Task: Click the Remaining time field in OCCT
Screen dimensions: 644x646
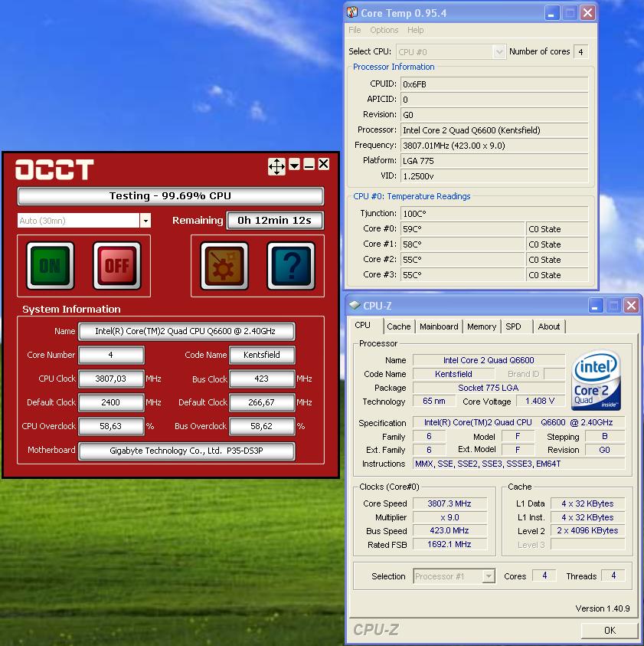Action: pyautogui.click(x=275, y=221)
